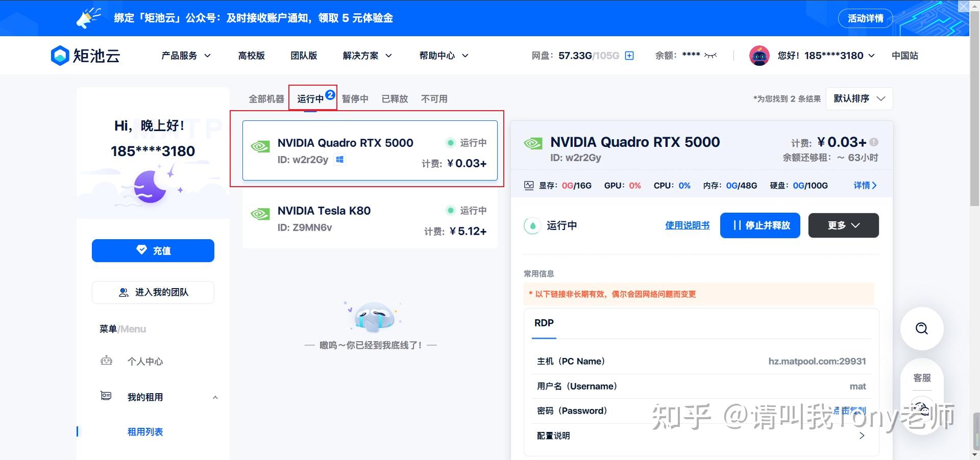Open the 解决方案 dropdown menu

pos(367,56)
